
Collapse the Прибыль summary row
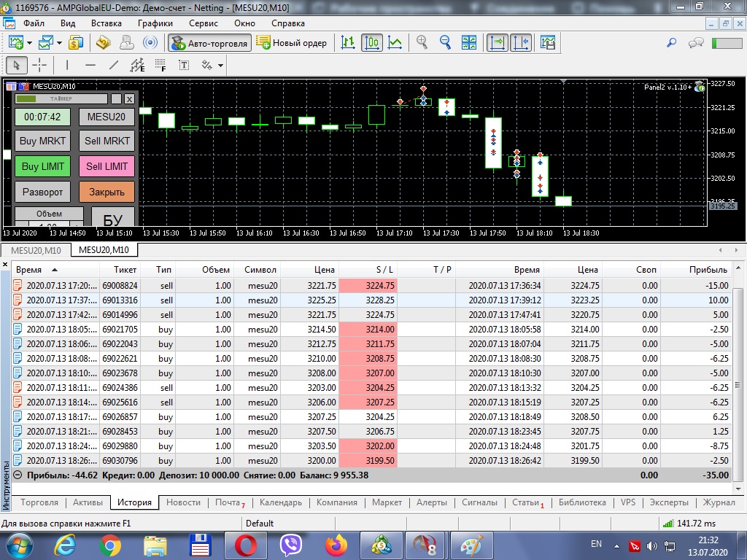click(x=18, y=475)
